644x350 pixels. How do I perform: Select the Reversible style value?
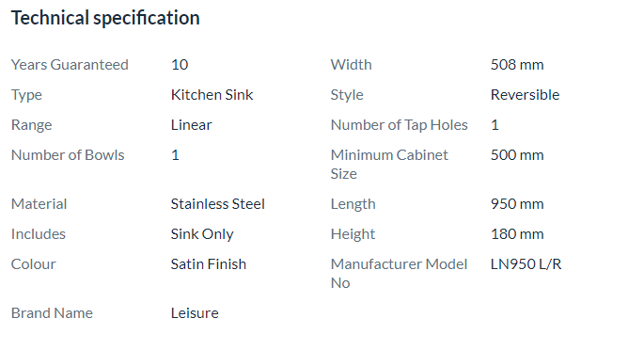[x=525, y=95]
